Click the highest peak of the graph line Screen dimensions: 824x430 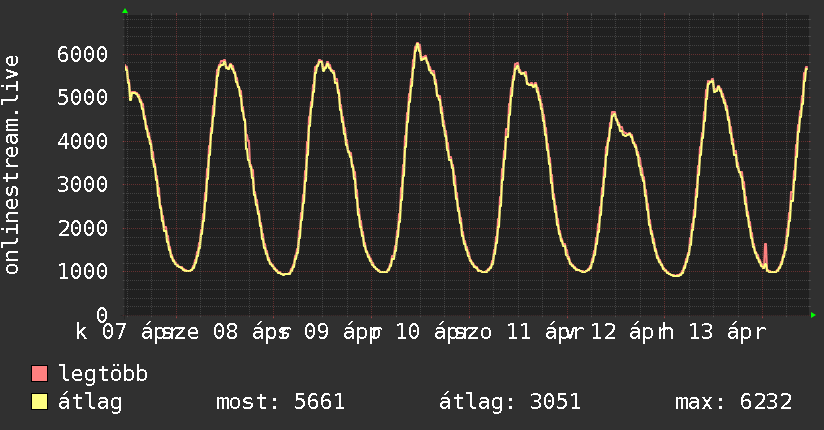(x=417, y=44)
